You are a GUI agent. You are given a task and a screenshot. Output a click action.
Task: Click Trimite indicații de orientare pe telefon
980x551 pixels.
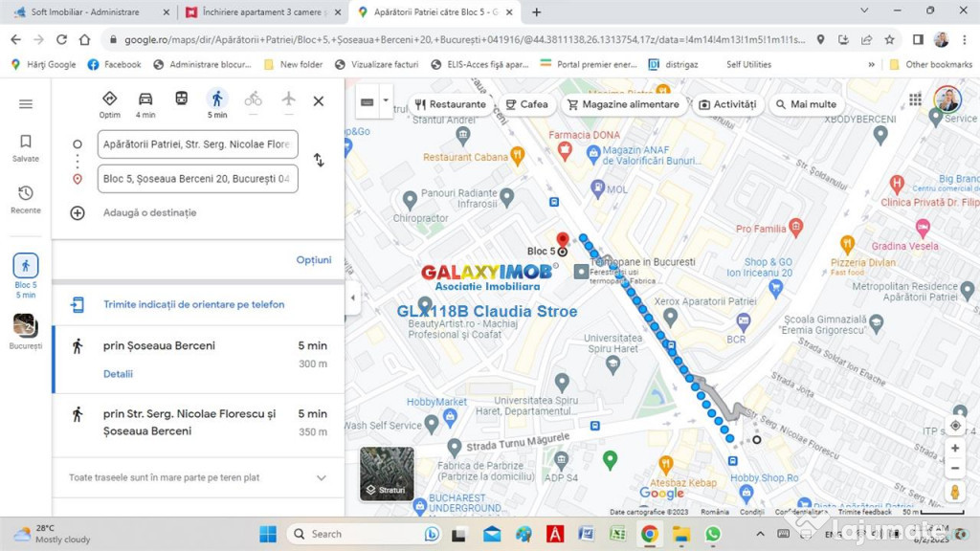click(193, 304)
